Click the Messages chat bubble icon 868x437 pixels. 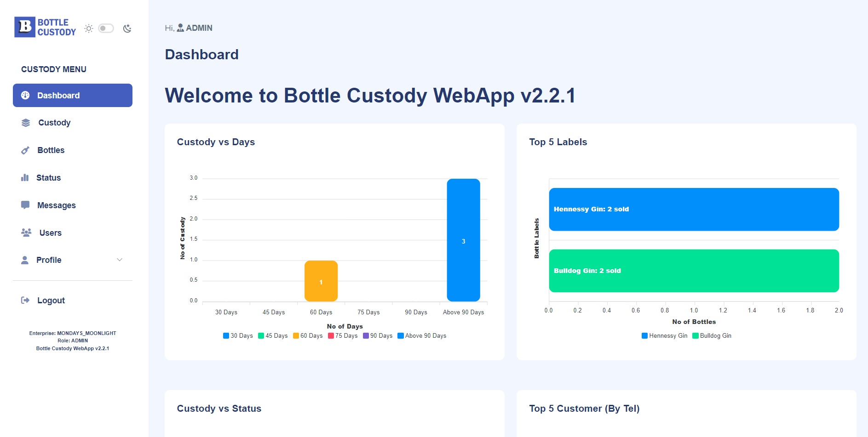pyautogui.click(x=25, y=205)
